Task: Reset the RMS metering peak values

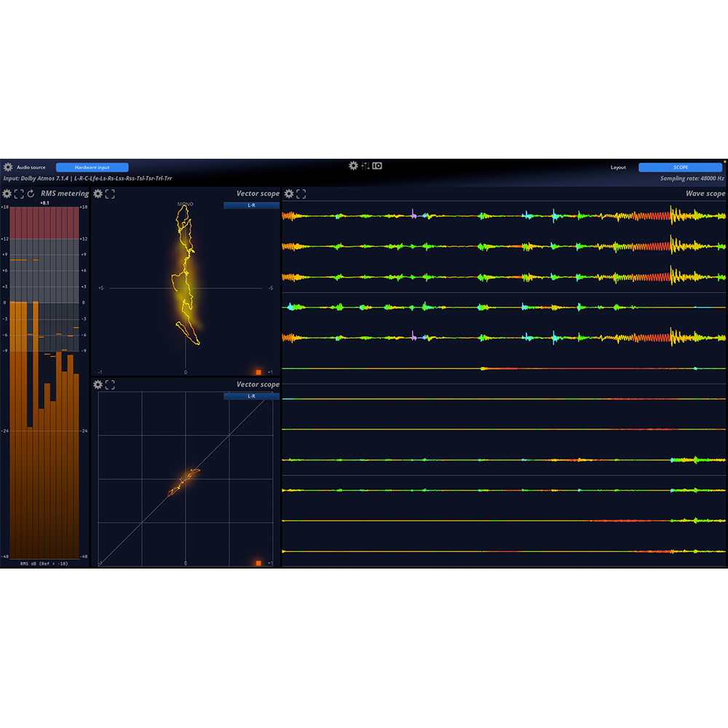Action: (x=31, y=194)
